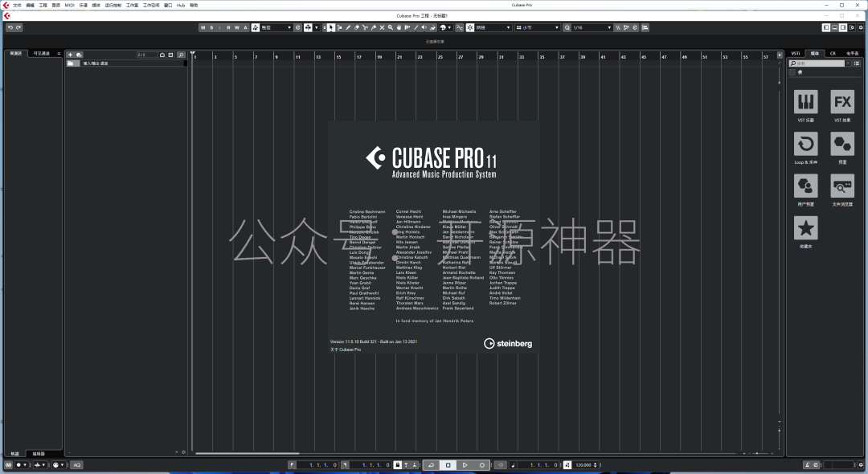This screenshot has width=868, height=474.
Task: Open the Loops & Samples tile
Action: [805, 145]
